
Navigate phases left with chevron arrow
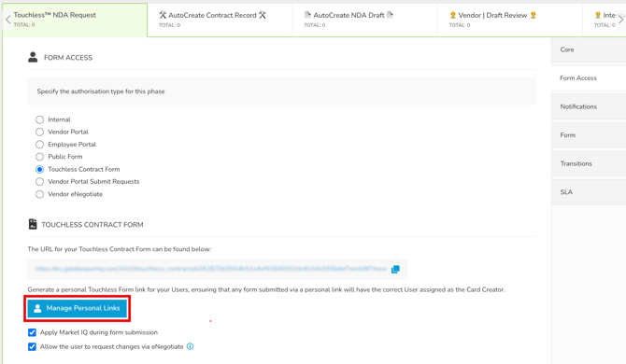[x=7, y=20]
